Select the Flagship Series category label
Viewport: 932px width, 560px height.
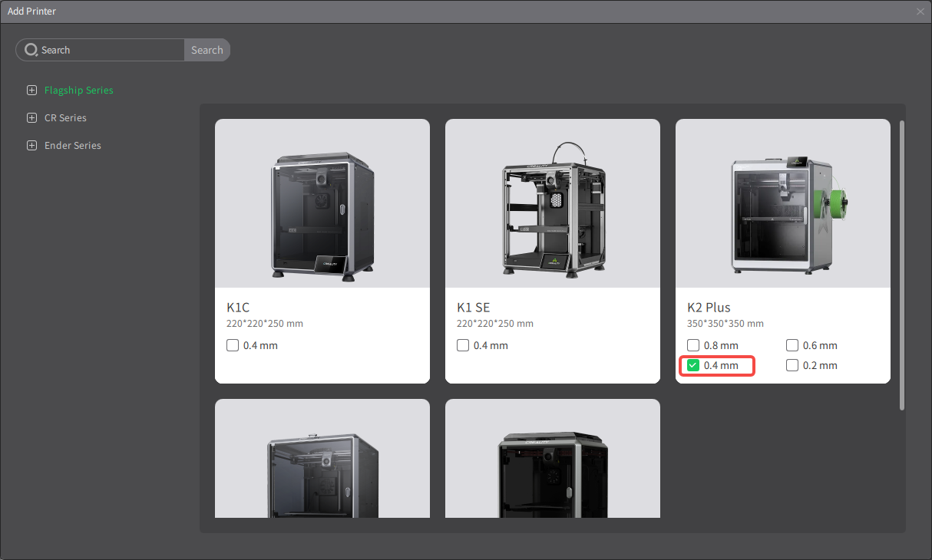78,91
